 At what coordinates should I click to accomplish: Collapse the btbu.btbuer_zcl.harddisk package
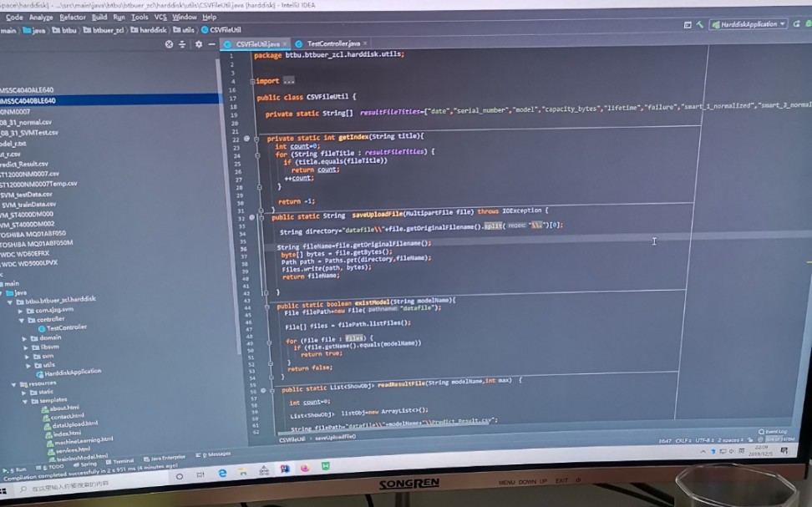[9, 302]
